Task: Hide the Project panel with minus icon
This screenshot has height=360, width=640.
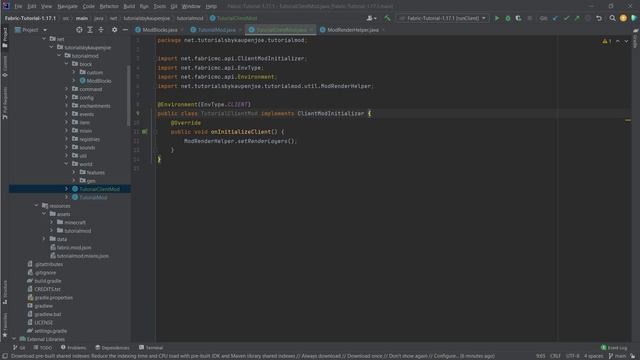Action: (x=125, y=30)
